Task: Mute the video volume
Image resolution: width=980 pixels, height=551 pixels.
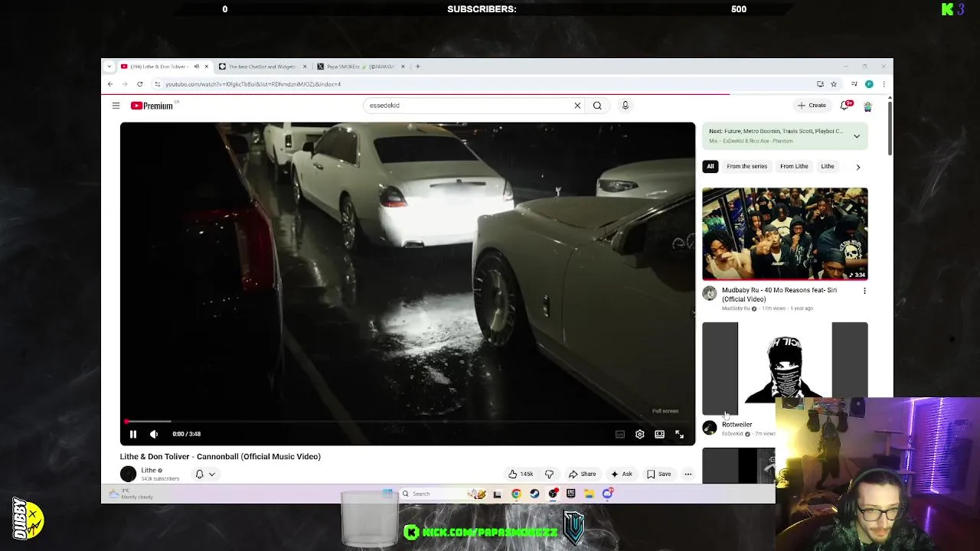Action: tap(154, 434)
